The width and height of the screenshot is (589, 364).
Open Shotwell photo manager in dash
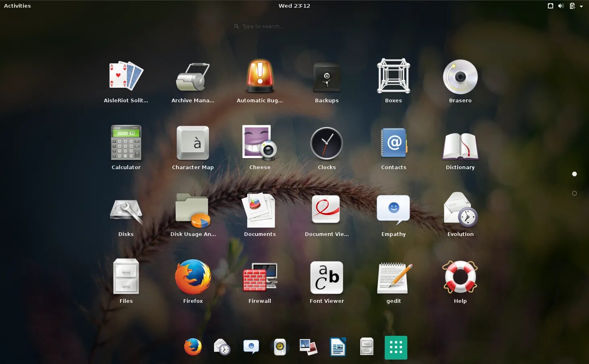(308, 347)
